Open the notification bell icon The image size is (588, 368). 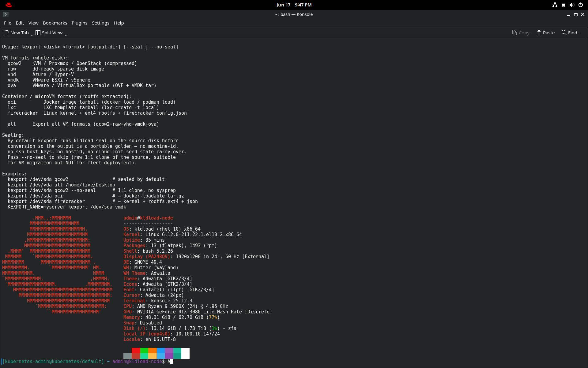[x=563, y=5]
